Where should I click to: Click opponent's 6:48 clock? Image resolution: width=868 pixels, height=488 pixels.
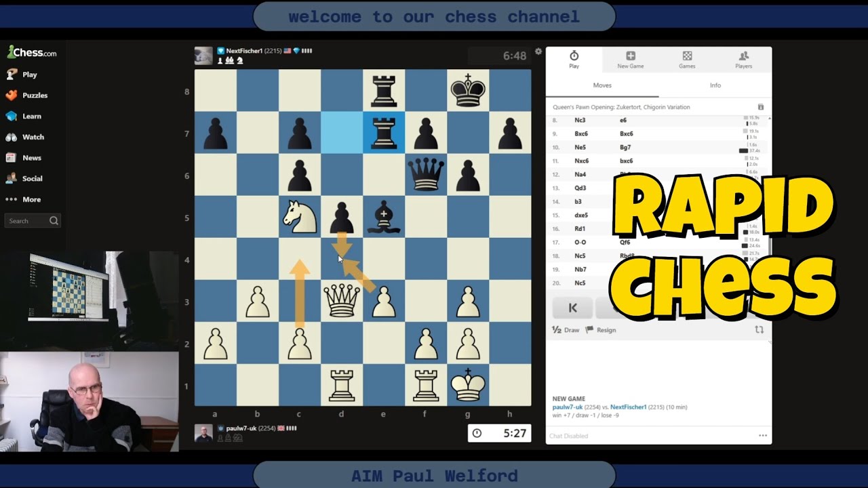499,56
